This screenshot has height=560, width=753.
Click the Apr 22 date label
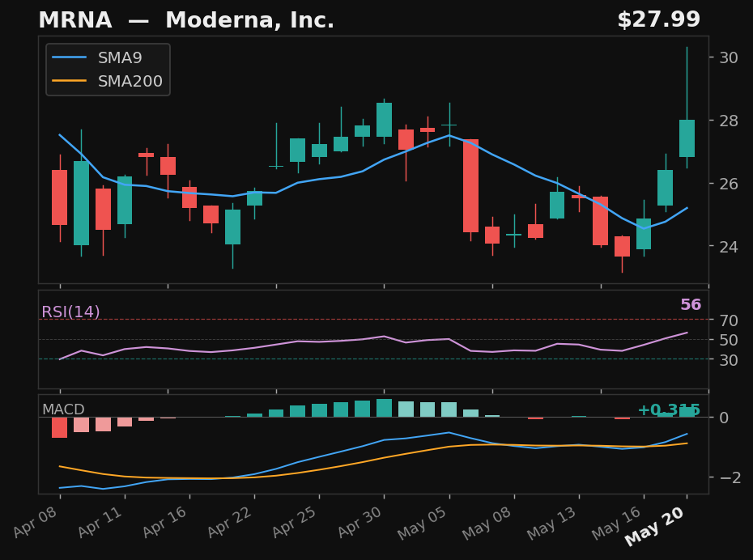[x=230, y=522]
